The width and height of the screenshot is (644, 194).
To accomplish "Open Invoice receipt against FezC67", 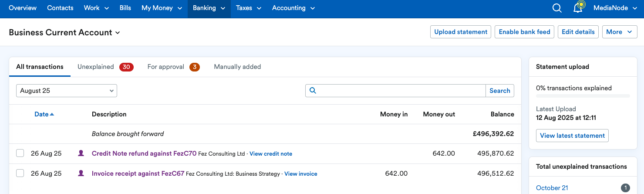I will click(138, 174).
